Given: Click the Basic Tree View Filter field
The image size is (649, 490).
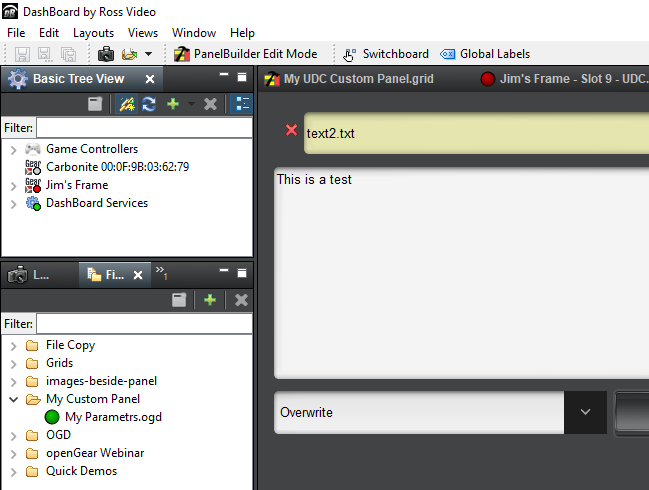Looking at the screenshot, I should (144, 127).
